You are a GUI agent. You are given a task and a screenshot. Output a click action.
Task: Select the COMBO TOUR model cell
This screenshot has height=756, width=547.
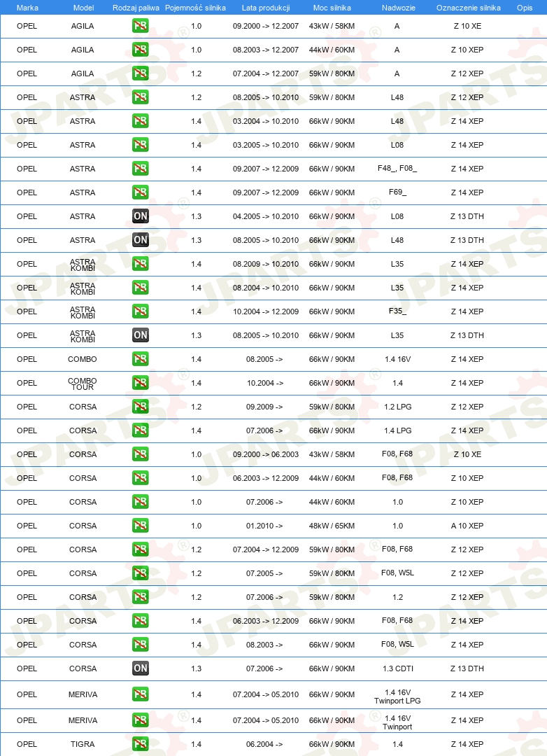83,384
